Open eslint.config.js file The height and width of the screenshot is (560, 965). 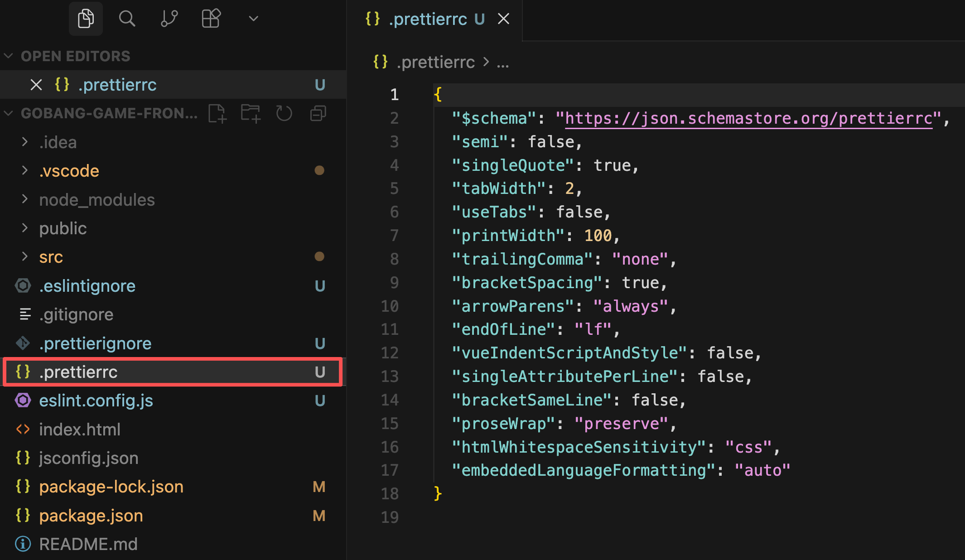[96, 401]
